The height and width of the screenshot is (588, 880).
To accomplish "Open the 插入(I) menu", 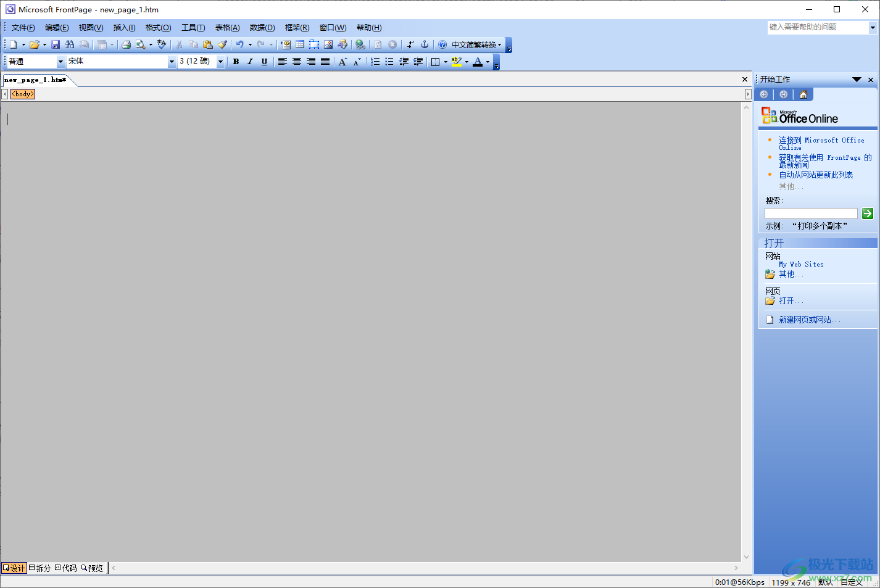I will click(124, 28).
